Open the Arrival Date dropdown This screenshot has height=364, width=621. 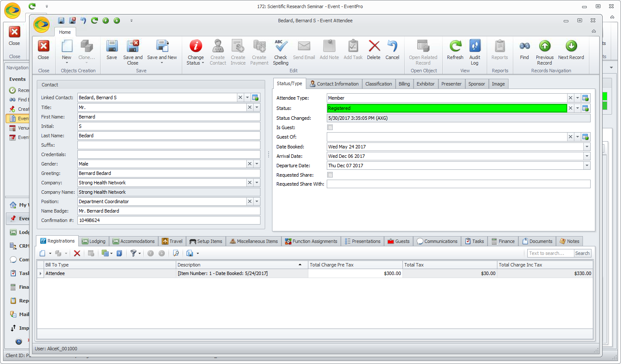coord(587,156)
